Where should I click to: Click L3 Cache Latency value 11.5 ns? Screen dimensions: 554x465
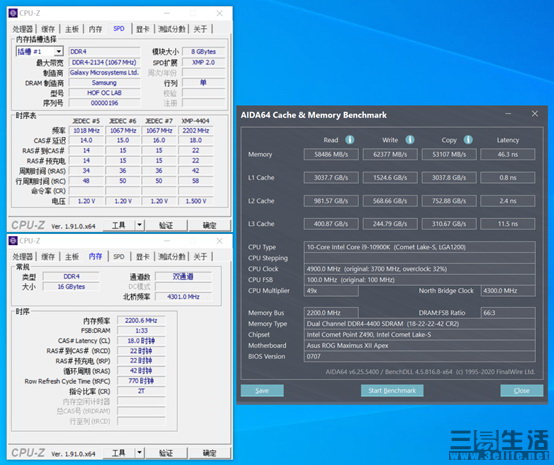508,224
